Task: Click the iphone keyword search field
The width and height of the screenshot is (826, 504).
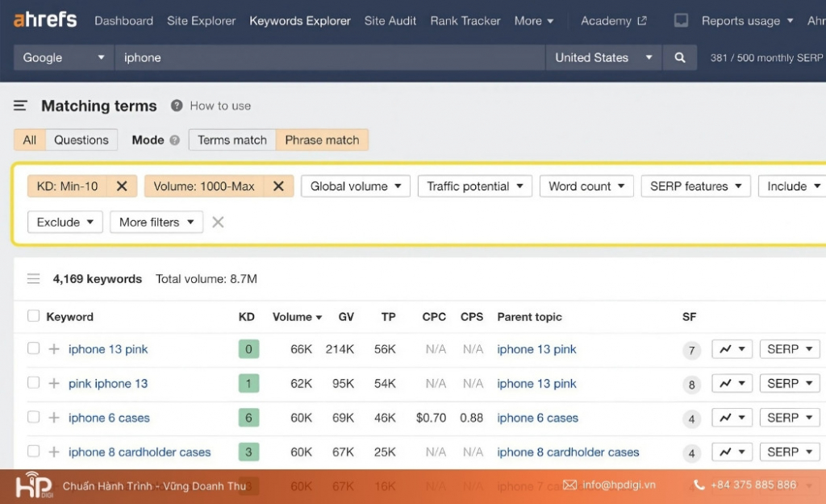Action: 330,57
